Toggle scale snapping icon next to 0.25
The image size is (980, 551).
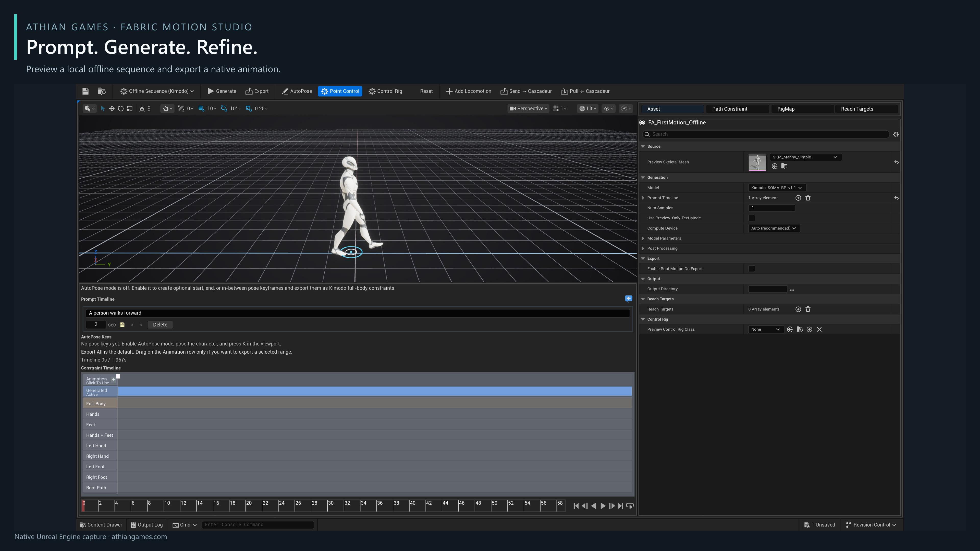(x=249, y=109)
